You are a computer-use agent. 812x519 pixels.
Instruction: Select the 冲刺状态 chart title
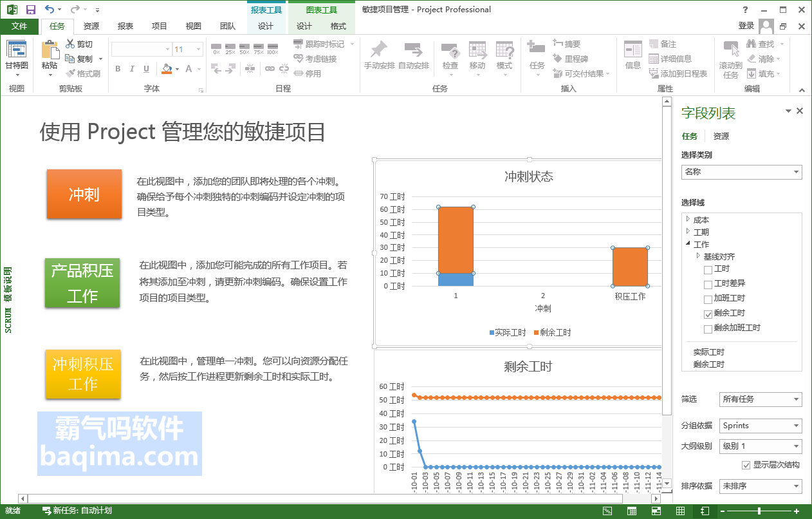pyautogui.click(x=529, y=176)
